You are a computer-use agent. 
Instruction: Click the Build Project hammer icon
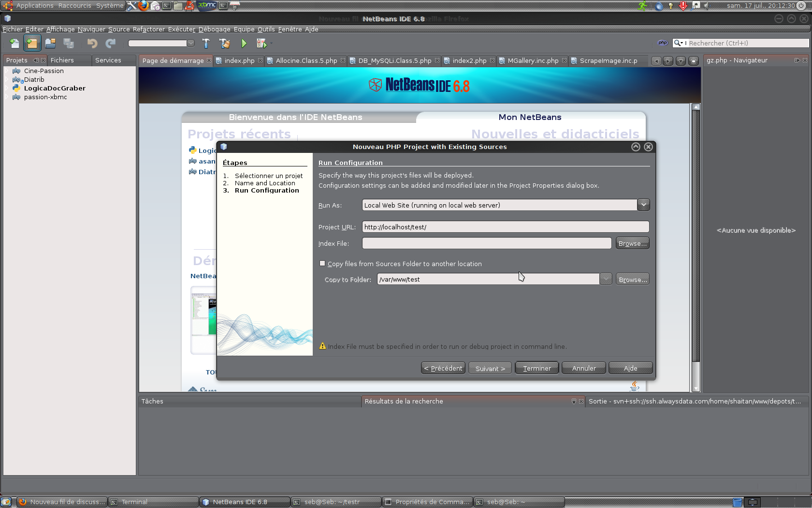[x=206, y=43]
